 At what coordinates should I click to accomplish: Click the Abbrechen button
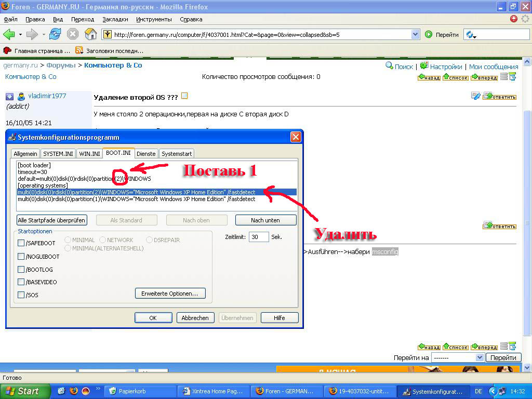(x=195, y=318)
